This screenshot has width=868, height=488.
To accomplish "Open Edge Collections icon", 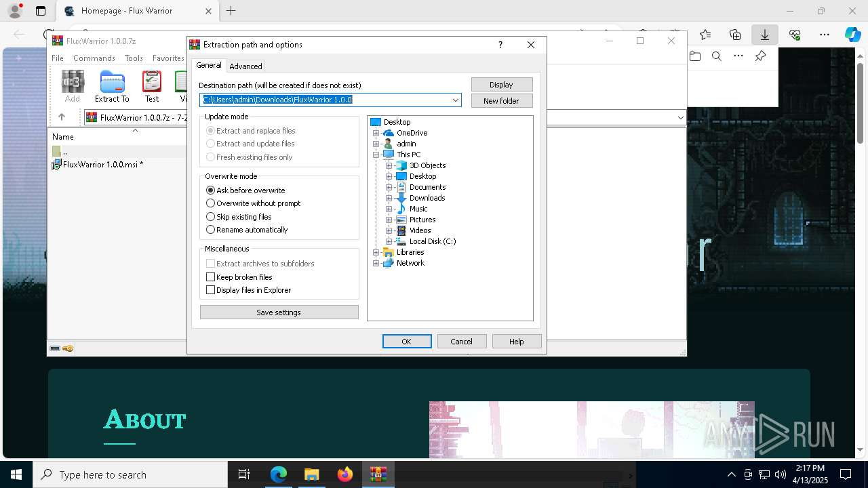I will click(x=735, y=35).
